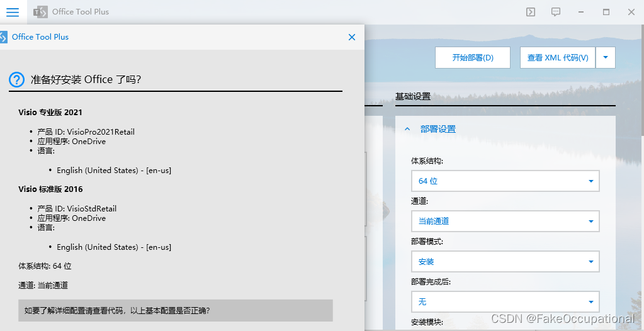
Task: Click the Visio 标准版 2016 heading
Action: (50, 189)
